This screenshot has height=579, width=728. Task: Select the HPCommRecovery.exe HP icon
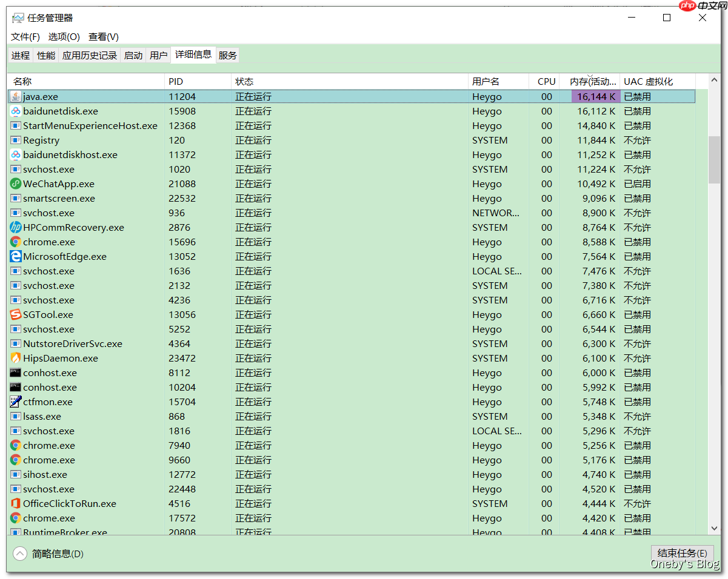[15, 227]
